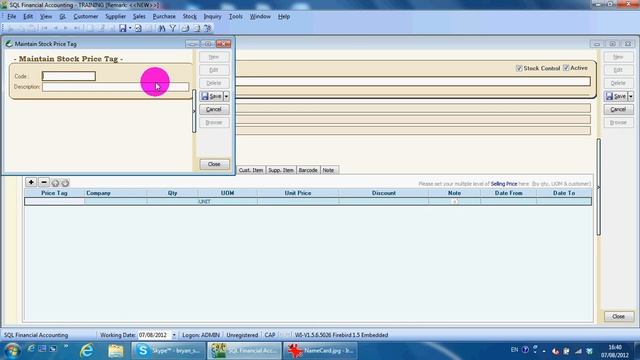Click the move-down arrow icon above grid
This screenshot has width=640, height=360.
(x=65, y=183)
